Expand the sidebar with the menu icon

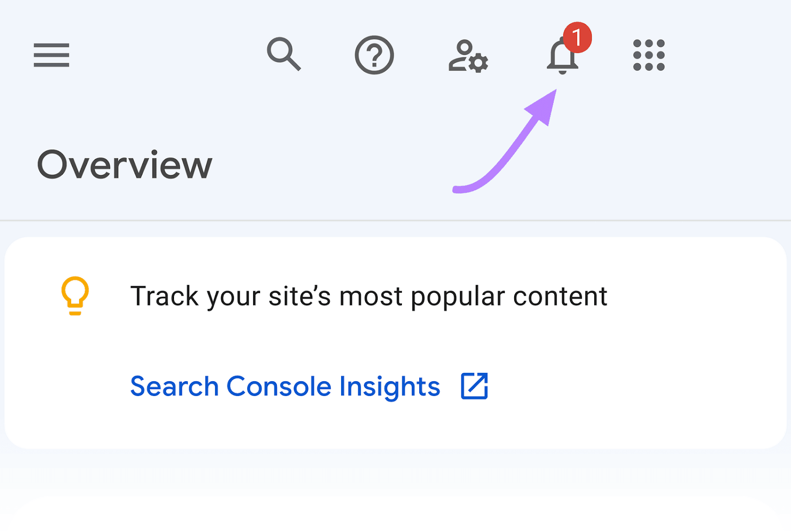[51, 55]
